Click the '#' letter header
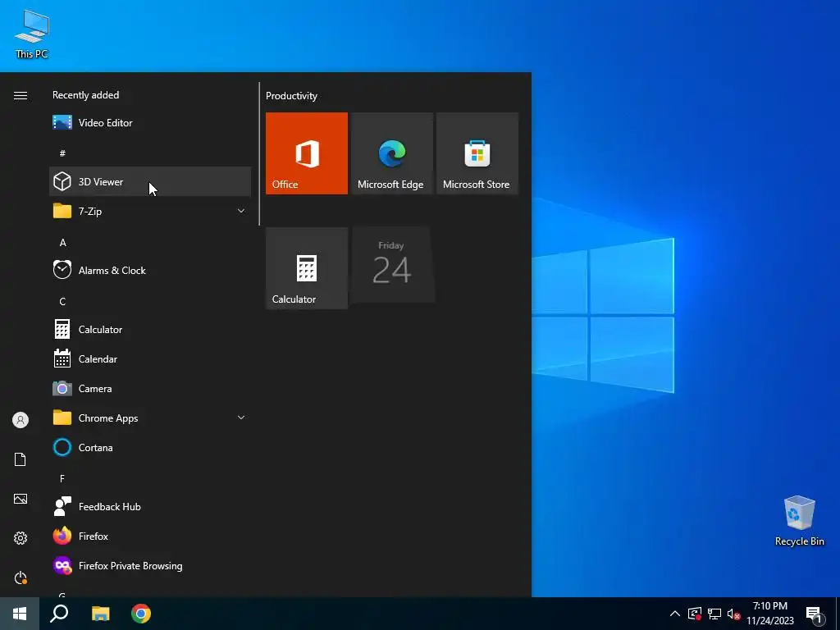 click(x=62, y=153)
